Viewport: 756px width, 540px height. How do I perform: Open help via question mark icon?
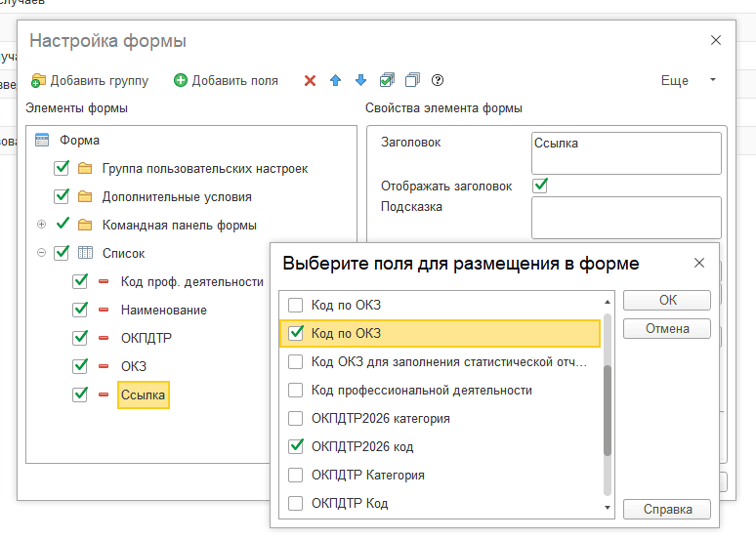point(438,81)
